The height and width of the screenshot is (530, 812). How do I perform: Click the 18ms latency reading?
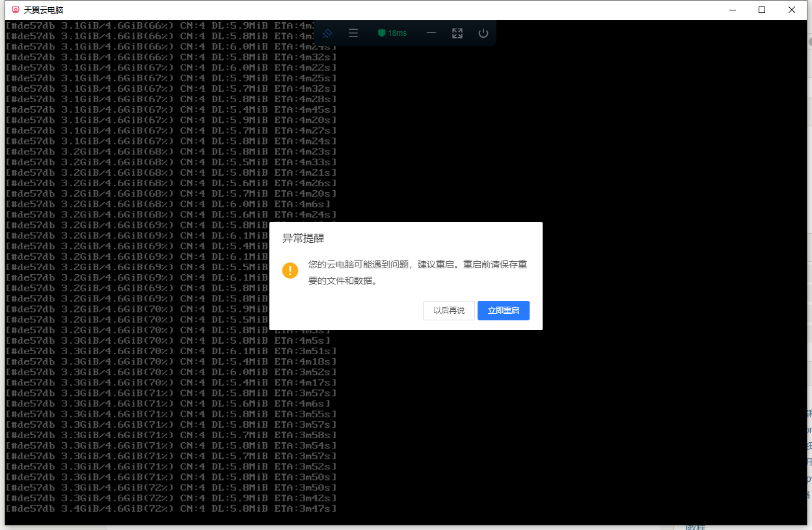(x=398, y=33)
